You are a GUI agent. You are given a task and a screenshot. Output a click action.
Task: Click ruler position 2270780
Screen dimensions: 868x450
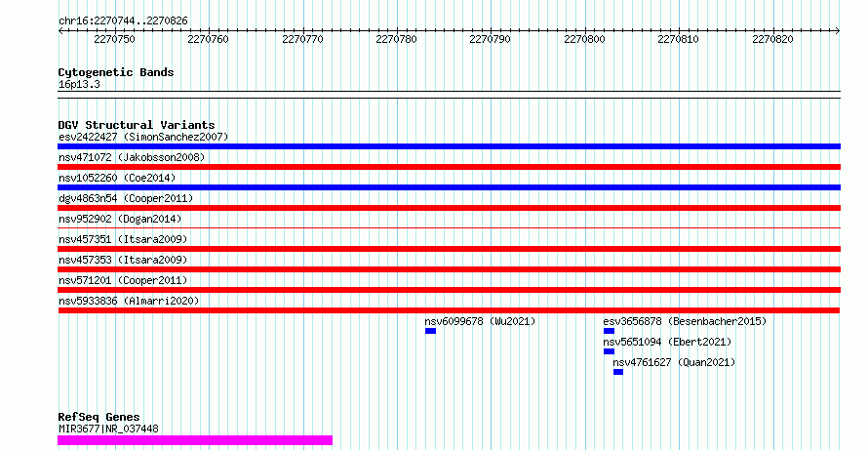396,39
